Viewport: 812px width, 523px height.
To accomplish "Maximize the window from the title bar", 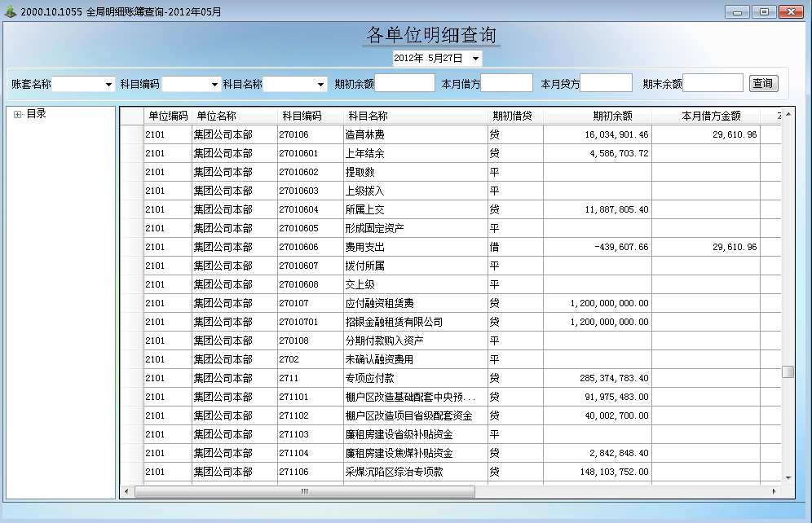I will point(764,12).
